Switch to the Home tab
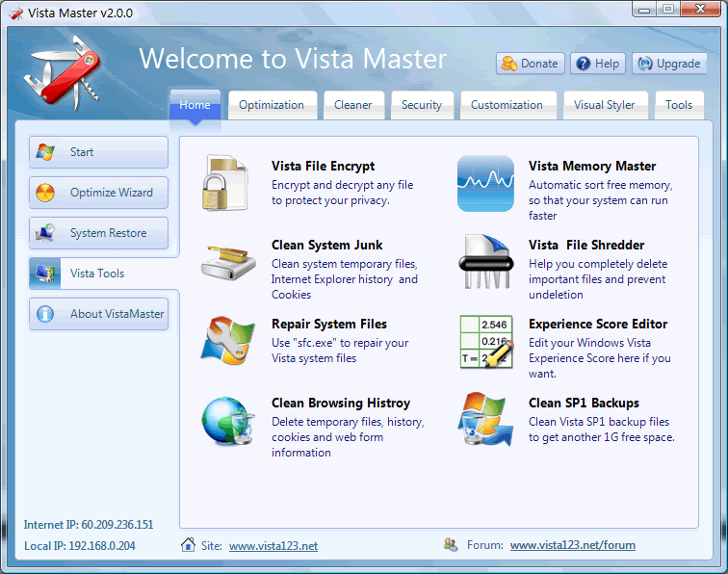728x574 pixels. point(195,105)
